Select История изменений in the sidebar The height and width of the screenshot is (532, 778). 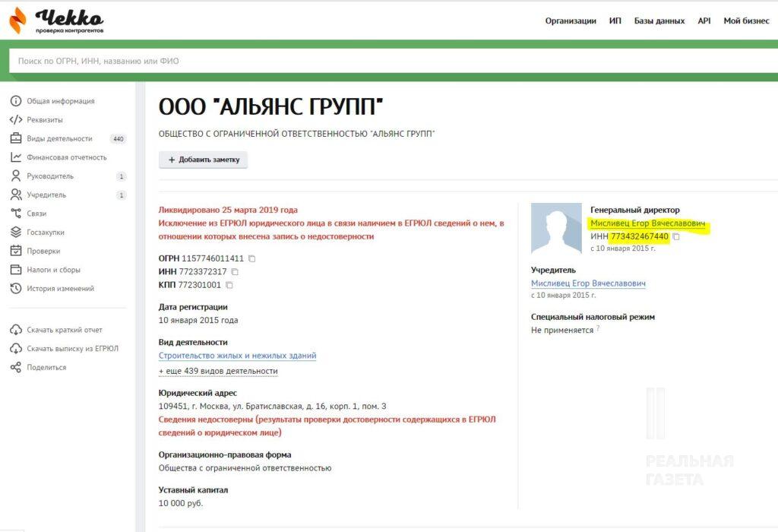click(60, 288)
